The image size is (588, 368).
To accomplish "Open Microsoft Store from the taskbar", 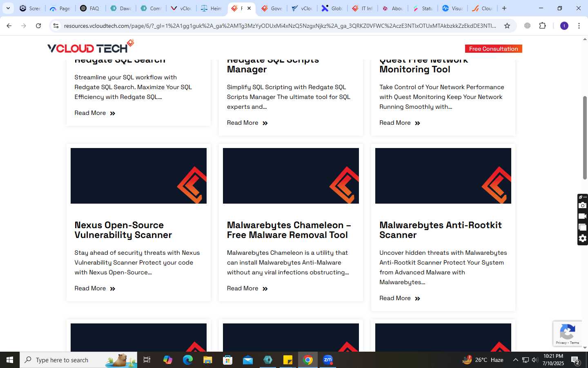I will click(x=227, y=360).
